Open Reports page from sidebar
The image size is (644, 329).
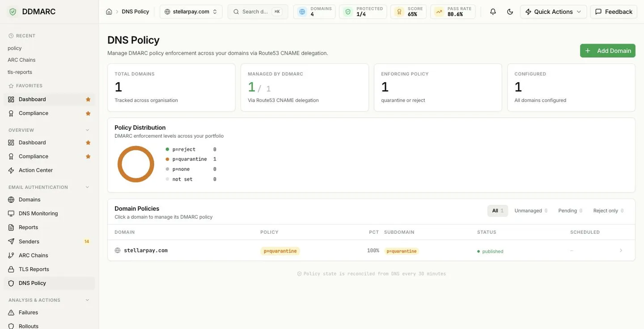tap(49, 228)
